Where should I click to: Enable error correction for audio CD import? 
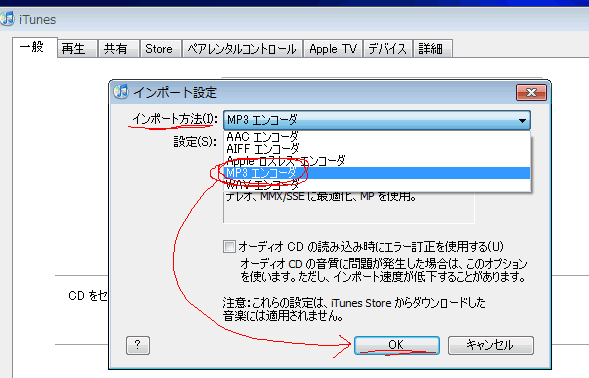click(229, 247)
